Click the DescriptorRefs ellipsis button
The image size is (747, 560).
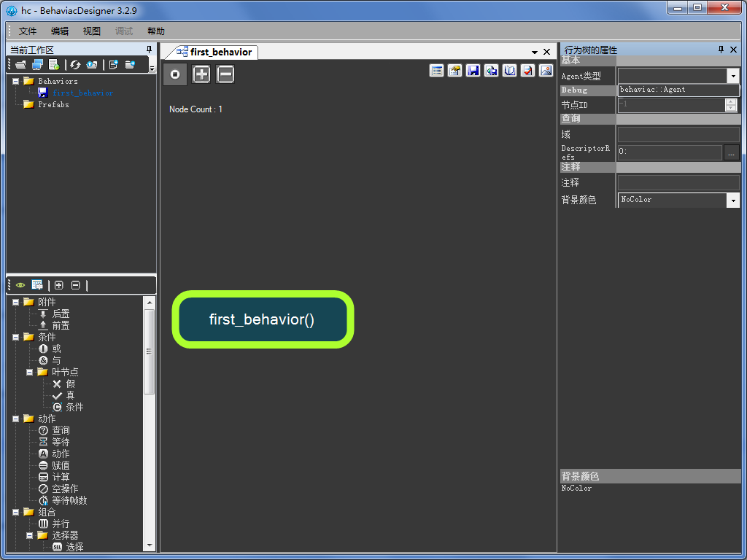pos(731,153)
